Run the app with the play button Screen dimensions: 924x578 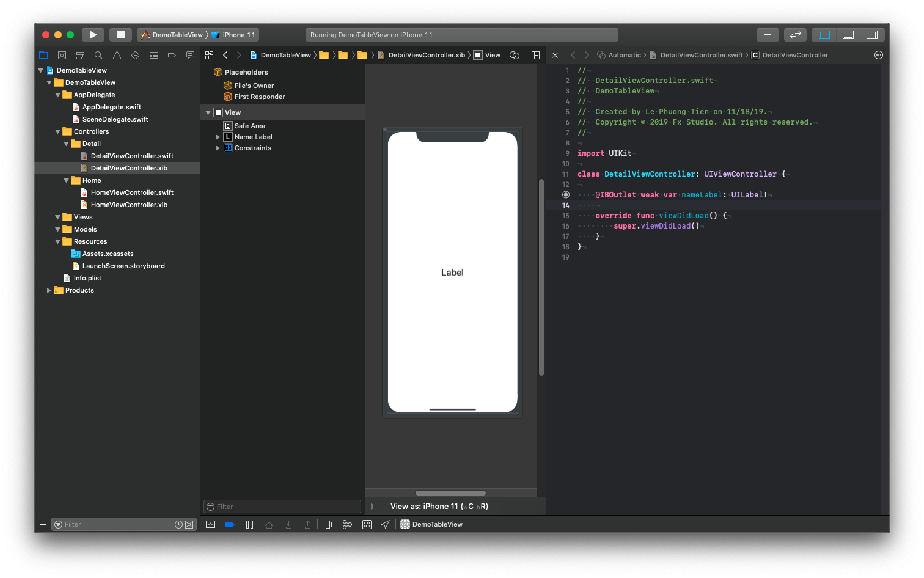[x=93, y=34]
